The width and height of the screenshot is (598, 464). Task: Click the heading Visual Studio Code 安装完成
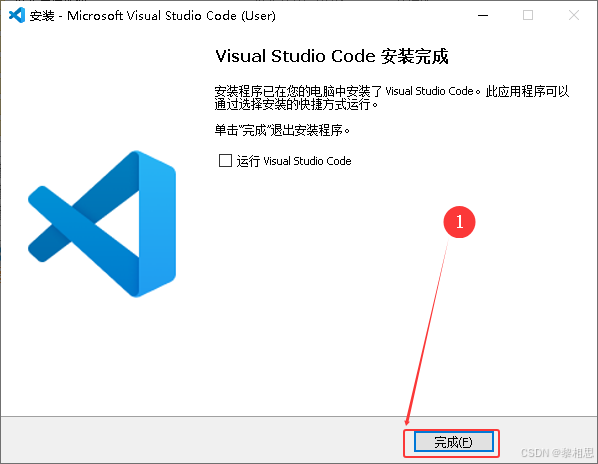pos(332,56)
